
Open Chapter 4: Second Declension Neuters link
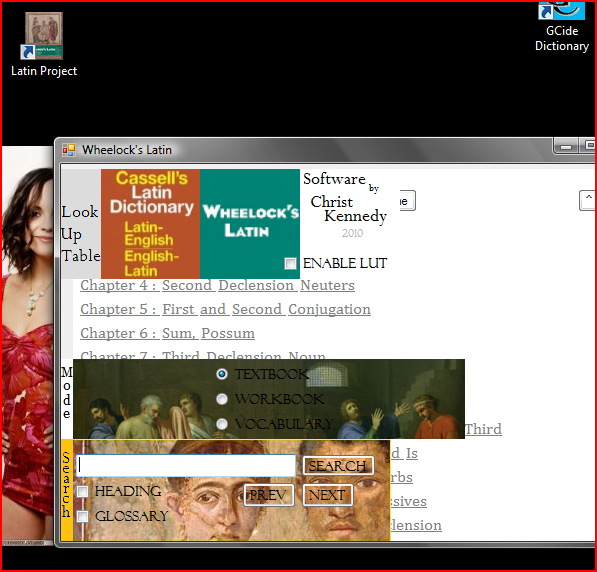point(217,285)
